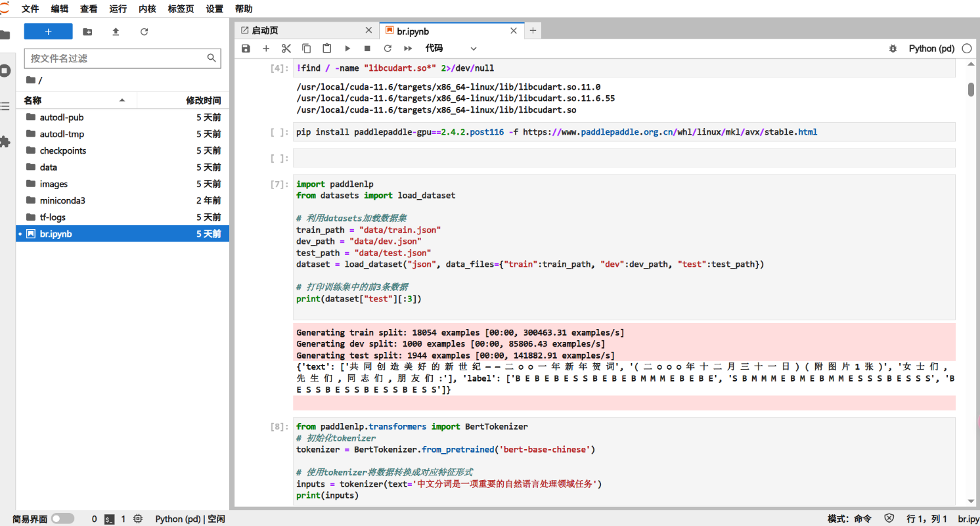Click into the empty code cell
The height and width of the screenshot is (526, 980).
pos(623,158)
